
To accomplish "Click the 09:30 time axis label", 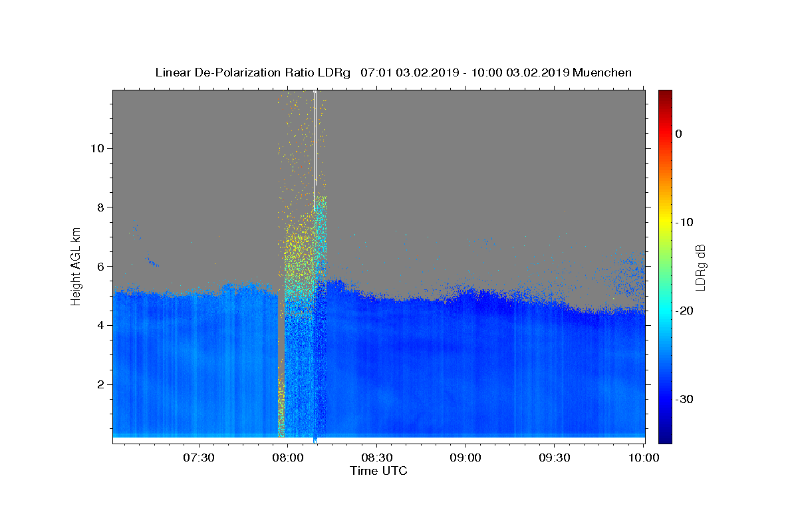I will coord(554,458).
